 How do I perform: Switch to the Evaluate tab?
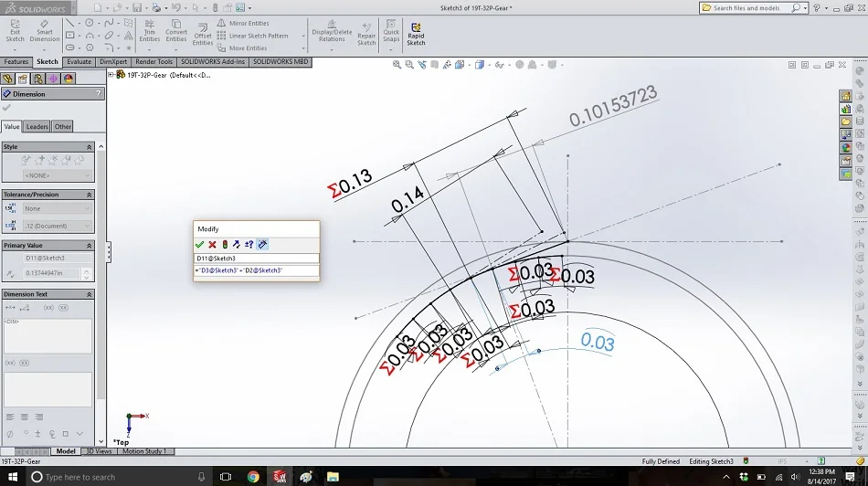(79, 62)
